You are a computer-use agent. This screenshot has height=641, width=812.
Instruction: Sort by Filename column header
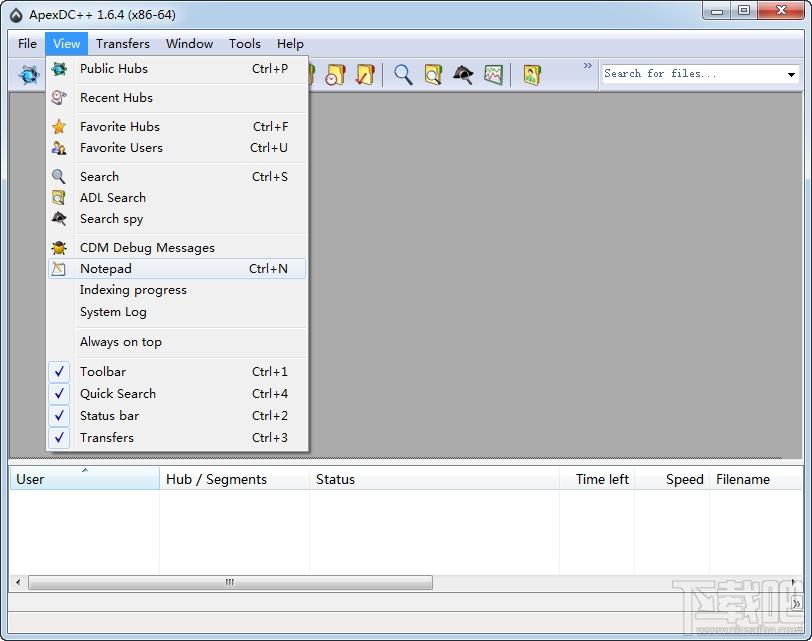(x=756, y=478)
